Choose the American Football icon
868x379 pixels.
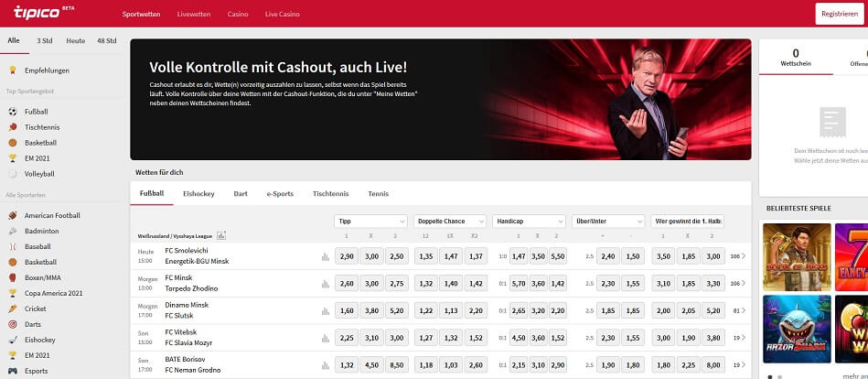(13, 215)
